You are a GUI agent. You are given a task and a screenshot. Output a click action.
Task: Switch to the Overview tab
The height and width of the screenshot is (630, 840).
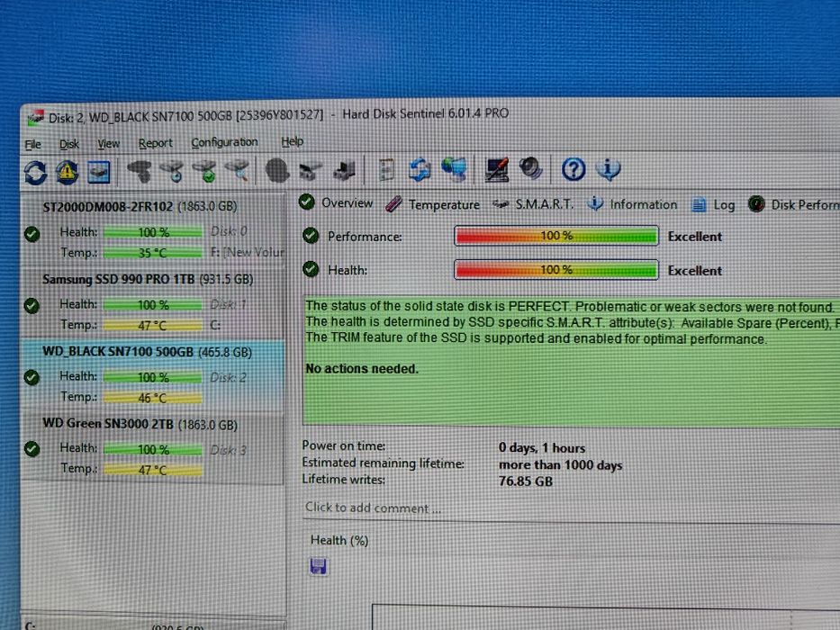[336, 202]
